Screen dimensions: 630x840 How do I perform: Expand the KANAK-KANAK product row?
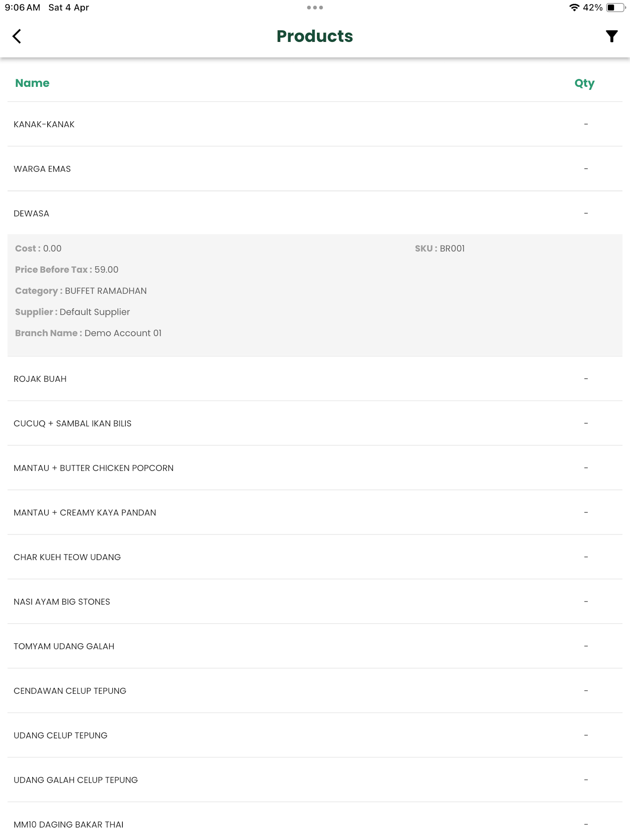pyautogui.click(x=315, y=124)
